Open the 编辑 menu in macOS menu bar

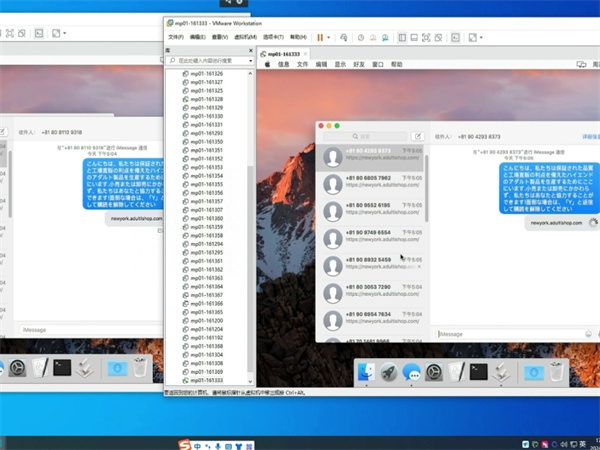pos(321,63)
